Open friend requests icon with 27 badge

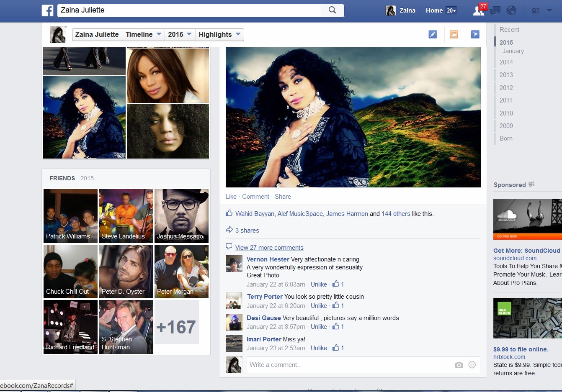[478, 10]
